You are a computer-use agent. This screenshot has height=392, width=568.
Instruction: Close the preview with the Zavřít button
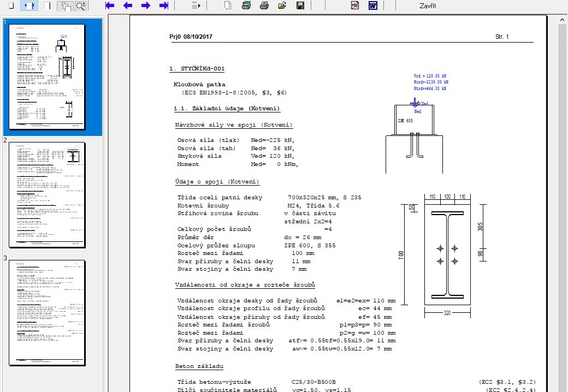(428, 6)
